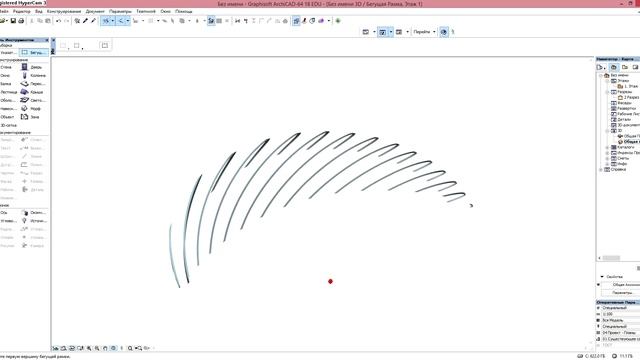Open the Перейти dropdown
Viewport: 640px width, 360px height.
(x=424, y=32)
